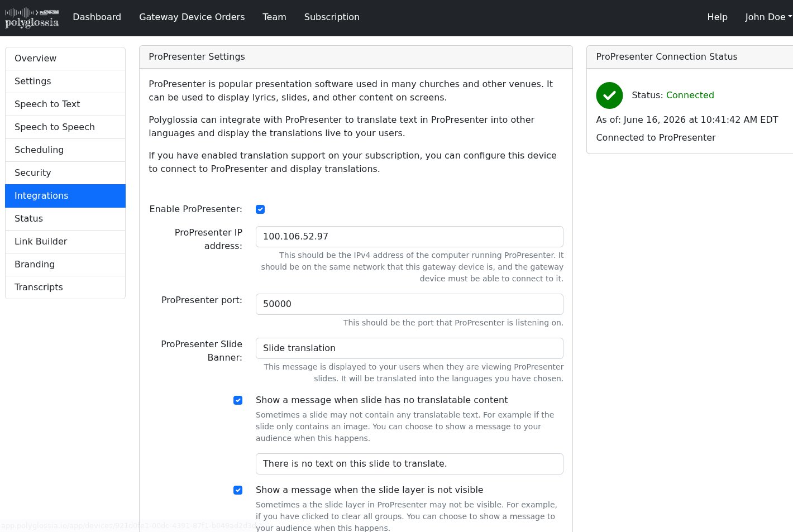Viewport: 793px width, 532px height.
Task: Click the 'ProPresenter Settings' panel header
Action: click(x=356, y=57)
